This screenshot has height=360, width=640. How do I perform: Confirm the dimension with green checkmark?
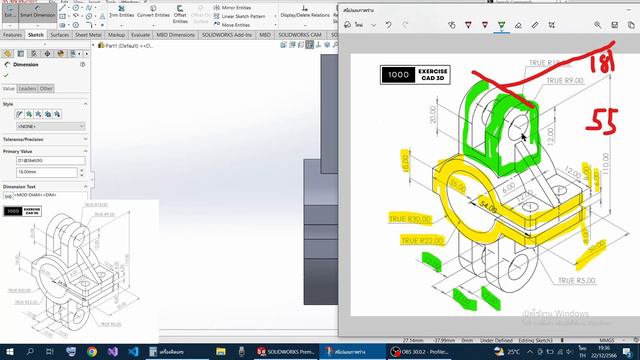(x=6, y=76)
